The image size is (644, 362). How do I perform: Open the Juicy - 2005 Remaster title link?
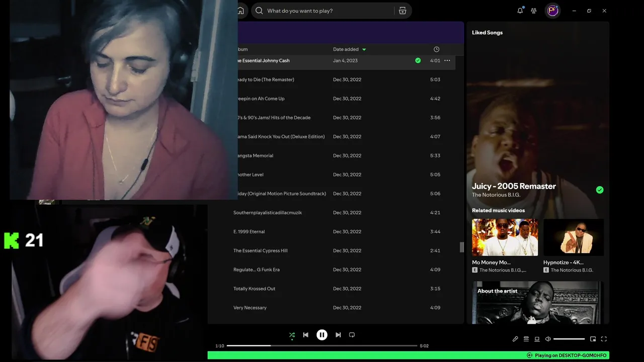pyautogui.click(x=514, y=186)
